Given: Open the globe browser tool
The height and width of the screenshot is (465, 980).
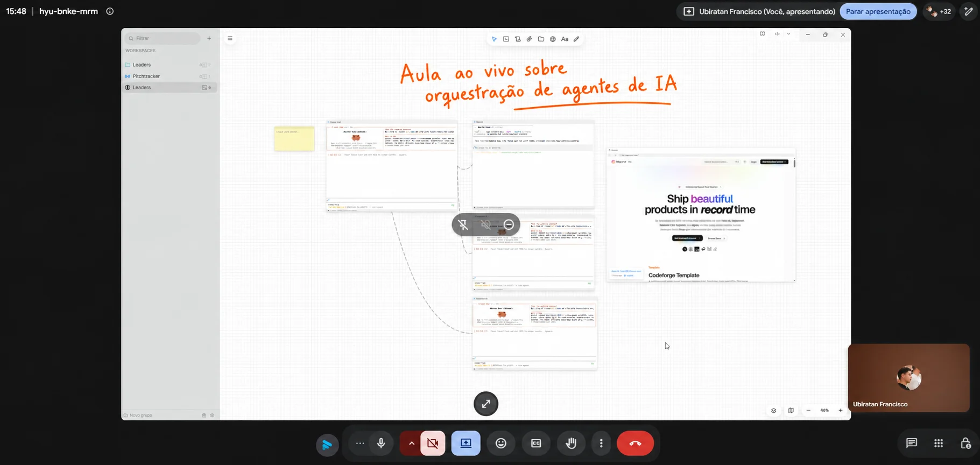Looking at the screenshot, I should 553,39.
